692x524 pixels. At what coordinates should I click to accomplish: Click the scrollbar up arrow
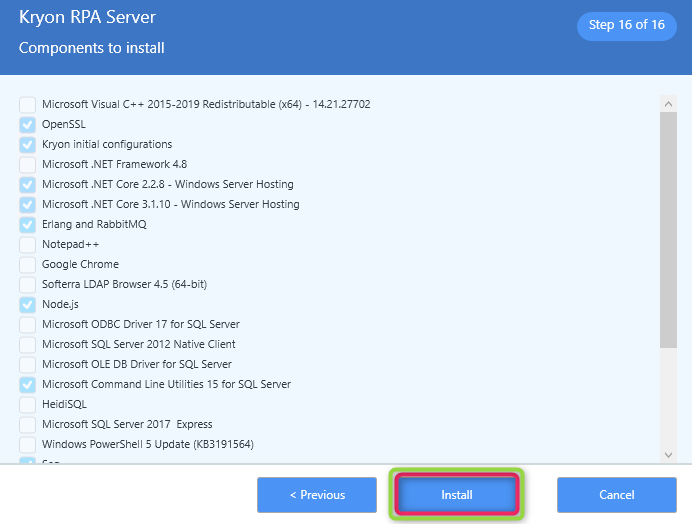pos(668,104)
